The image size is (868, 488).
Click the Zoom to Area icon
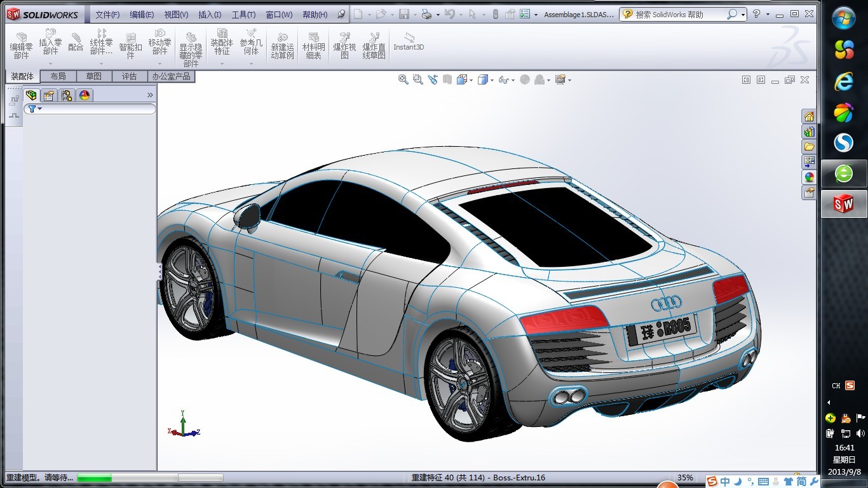[417, 79]
